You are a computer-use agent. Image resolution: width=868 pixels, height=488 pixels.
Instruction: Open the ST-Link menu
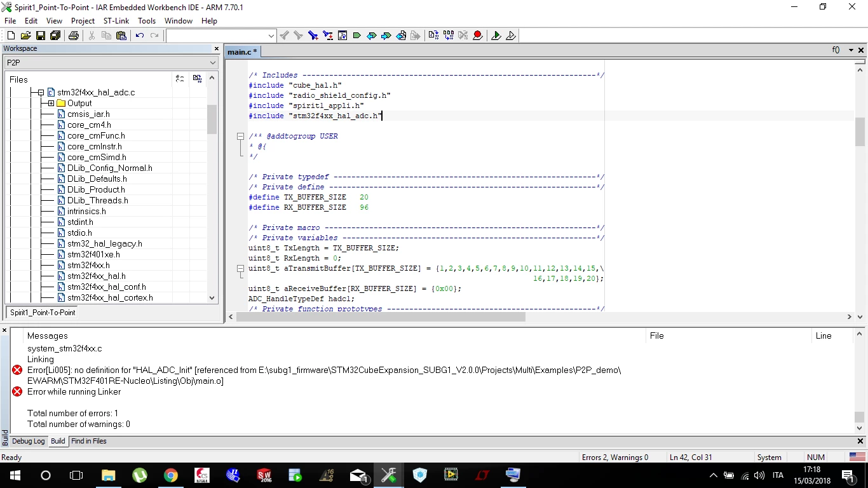[116, 21]
